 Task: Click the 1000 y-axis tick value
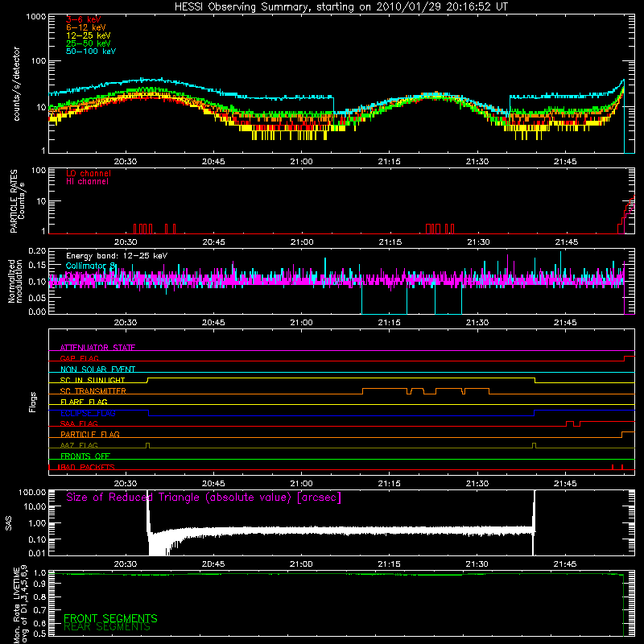[x=36, y=17]
